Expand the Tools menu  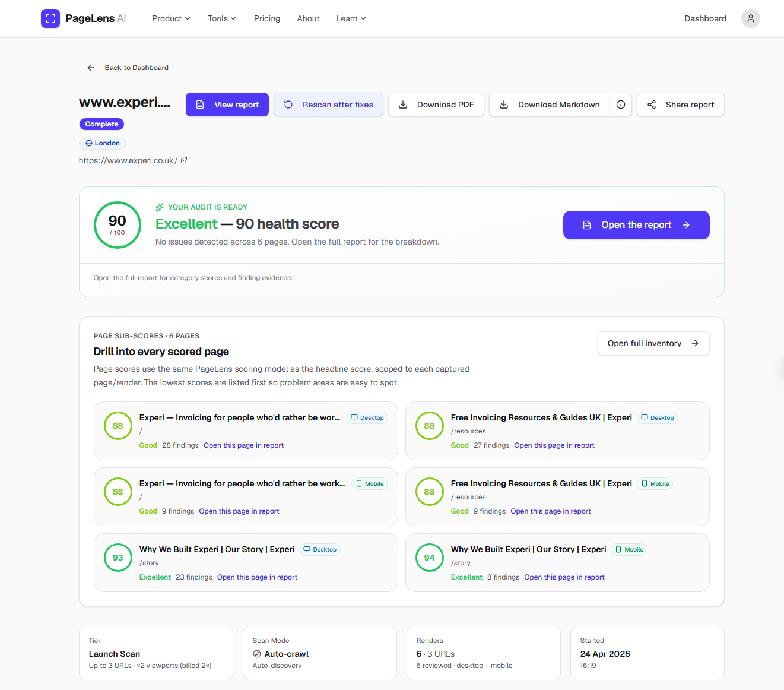pos(222,18)
